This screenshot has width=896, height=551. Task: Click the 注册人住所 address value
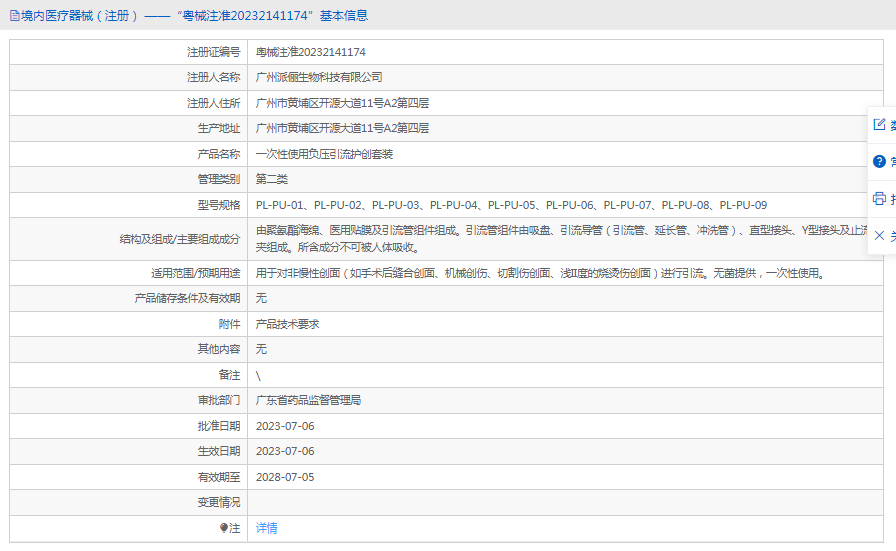tap(342, 103)
